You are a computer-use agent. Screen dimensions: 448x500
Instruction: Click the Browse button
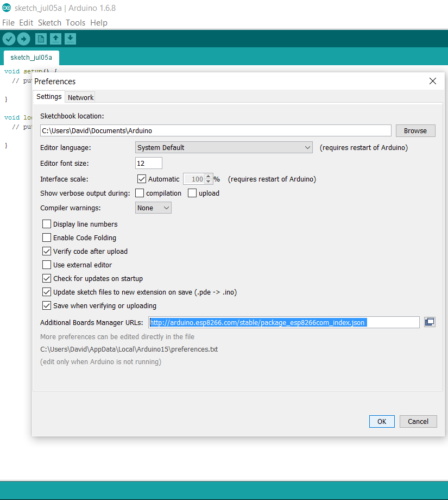(x=415, y=130)
